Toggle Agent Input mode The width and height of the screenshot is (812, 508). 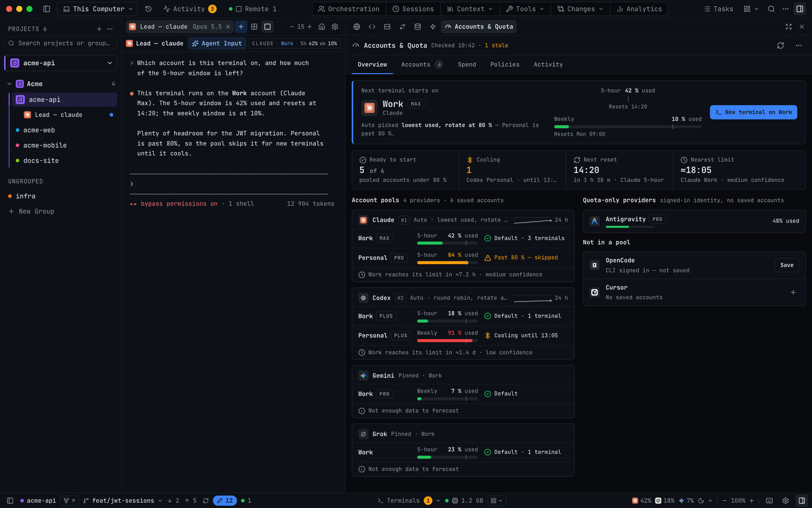point(217,44)
